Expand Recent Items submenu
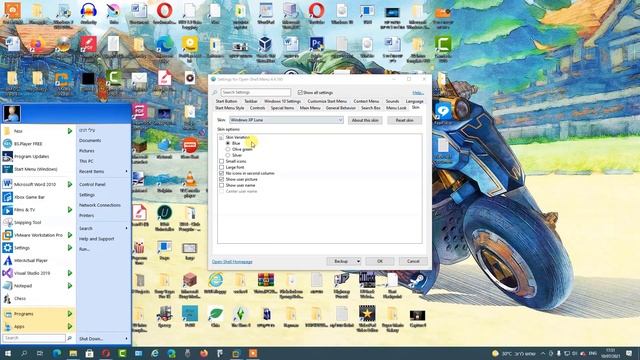The image size is (640, 360). pyautogui.click(x=103, y=171)
